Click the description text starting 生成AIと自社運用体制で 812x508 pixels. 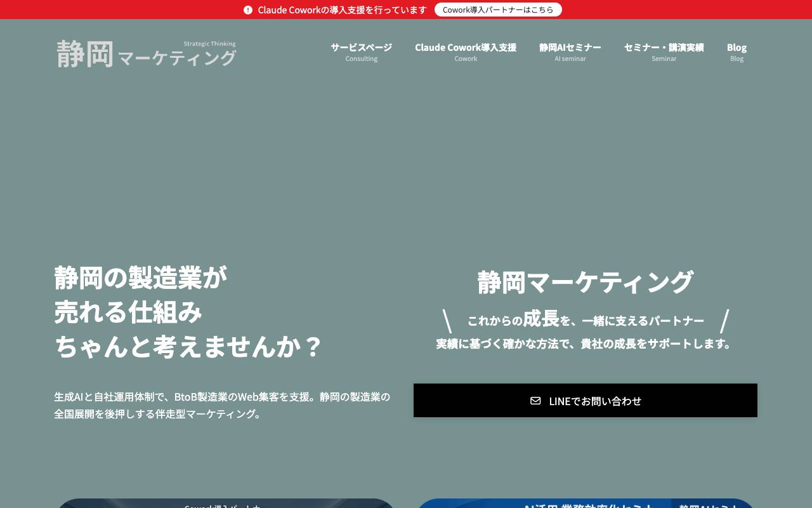(222, 405)
